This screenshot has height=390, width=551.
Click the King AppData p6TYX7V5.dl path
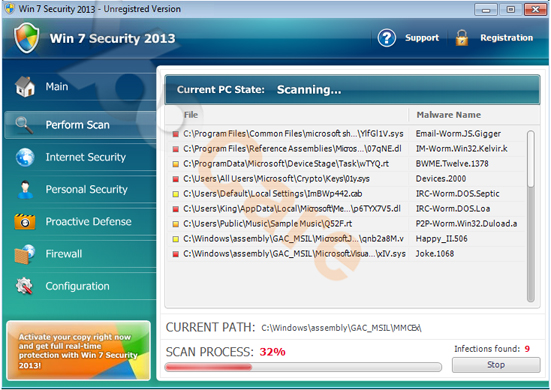pyautogui.click(x=292, y=209)
